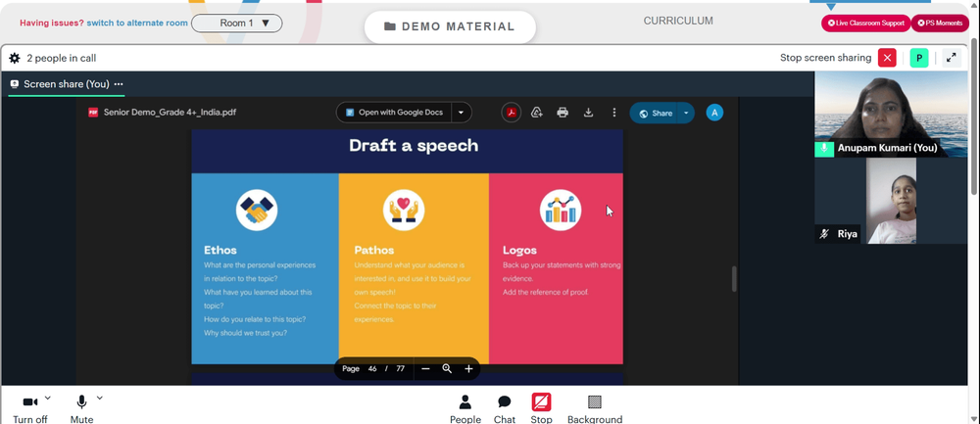Image resolution: width=980 pixels, height=424 pixels.
Task: Click Open with Google Docs button
Action: (394, 113)
